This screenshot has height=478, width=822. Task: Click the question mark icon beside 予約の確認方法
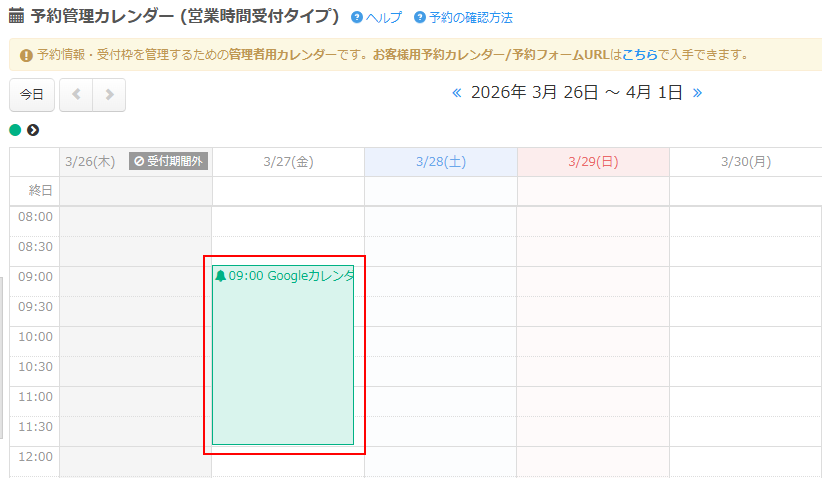point(420,18)
